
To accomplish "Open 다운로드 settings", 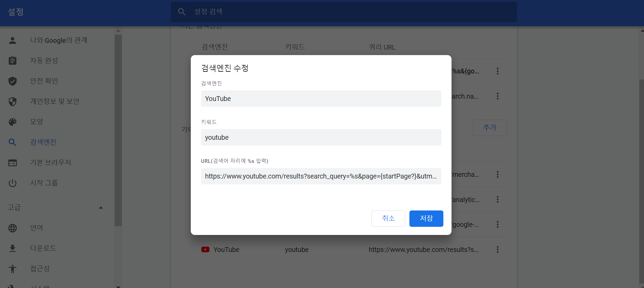I will pos(43,248).
